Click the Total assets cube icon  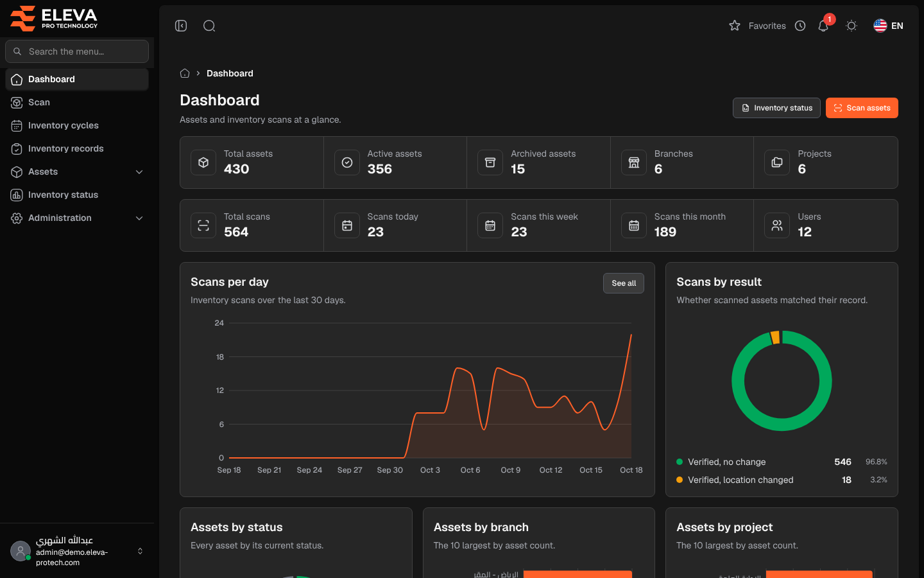203,162
